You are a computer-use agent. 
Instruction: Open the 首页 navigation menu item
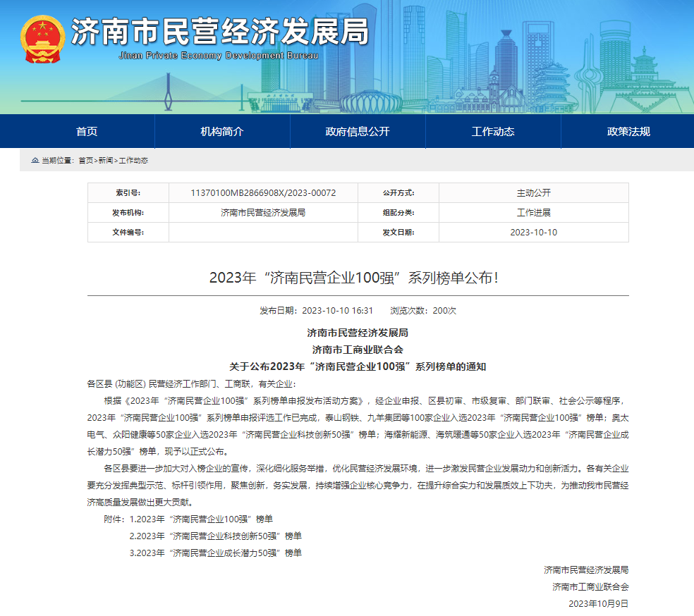[x=87, y=132]
